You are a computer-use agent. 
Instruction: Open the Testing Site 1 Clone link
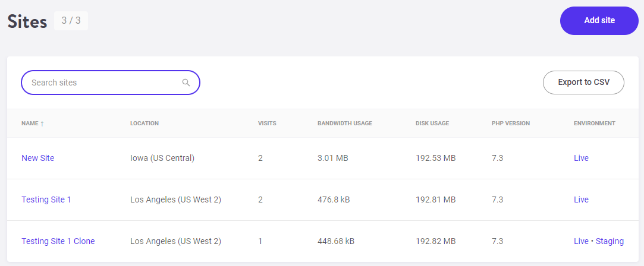(x=58, y=242)
